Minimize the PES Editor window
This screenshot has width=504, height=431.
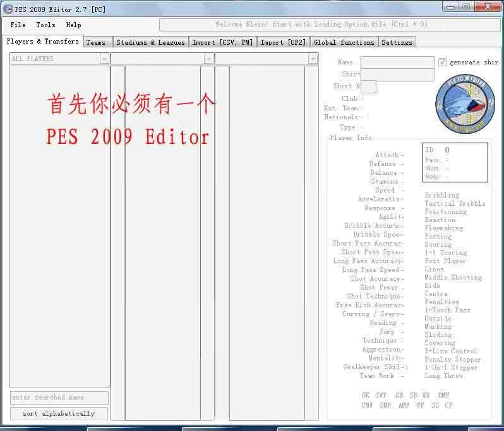(450, 7)
